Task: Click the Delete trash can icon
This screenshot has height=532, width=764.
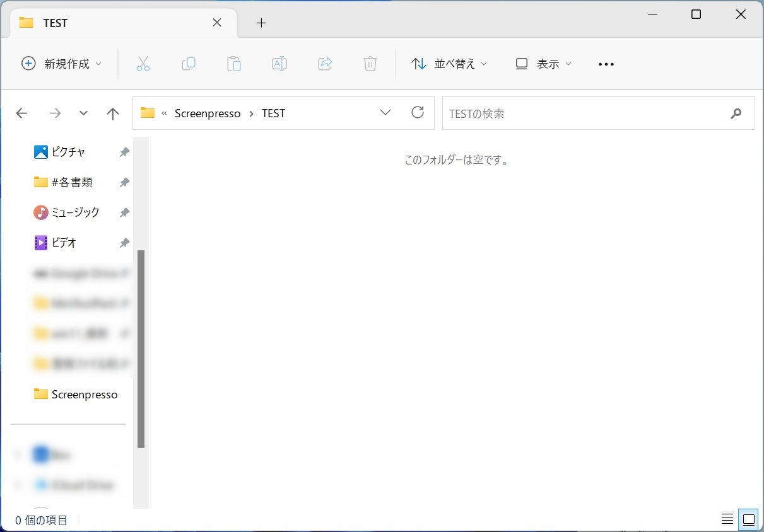Action: click(x=370, y=64)
